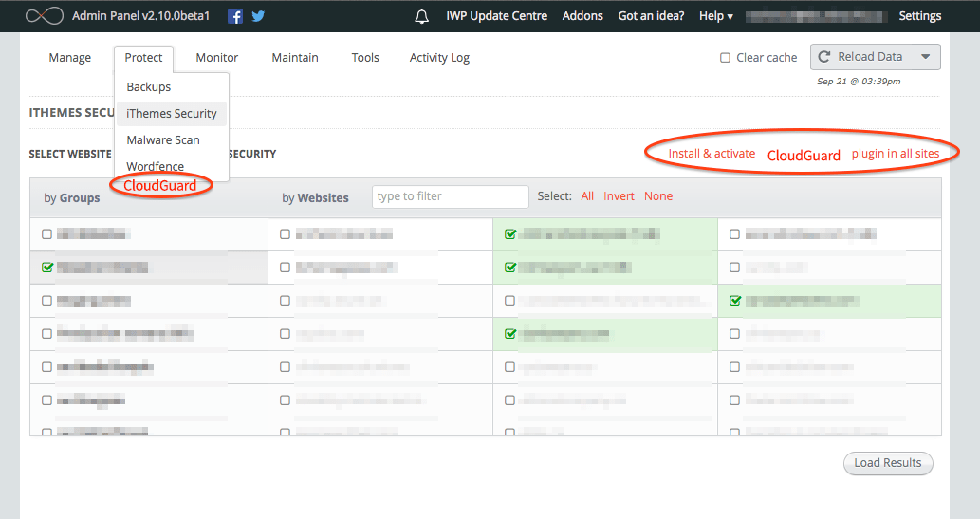Image resolution: width=980 pixels, height=519 pixels.
Task: Click the Reload Data button label
Action: point(870,57)
